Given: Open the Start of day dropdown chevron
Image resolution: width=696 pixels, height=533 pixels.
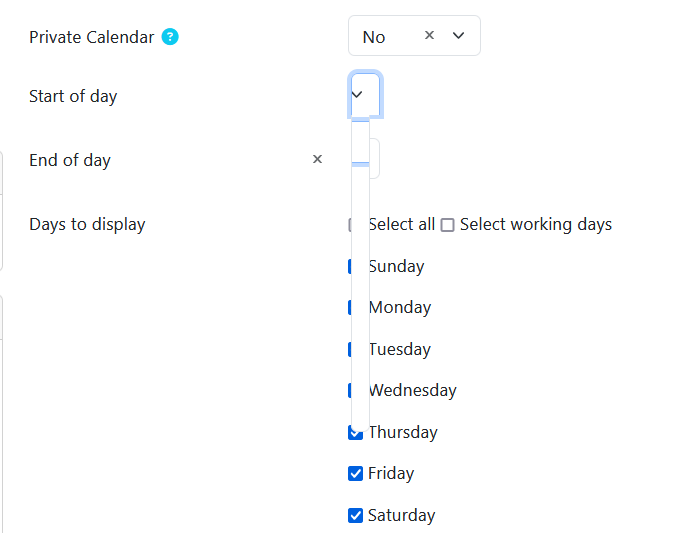Looking at the screenshot, I should (x=357, y=94).
